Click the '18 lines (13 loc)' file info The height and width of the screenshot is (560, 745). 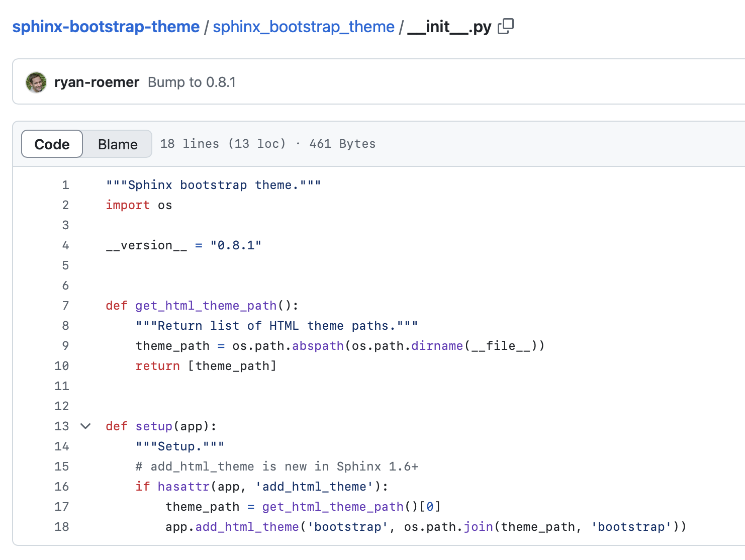[223, 144]
